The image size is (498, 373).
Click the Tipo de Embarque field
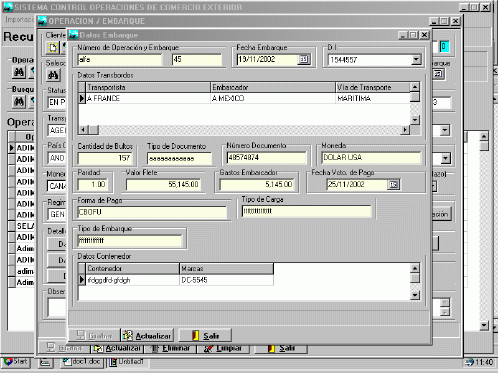130,241
